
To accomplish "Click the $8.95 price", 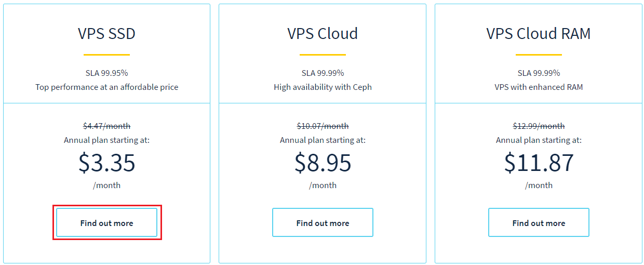I will point(323,162).
